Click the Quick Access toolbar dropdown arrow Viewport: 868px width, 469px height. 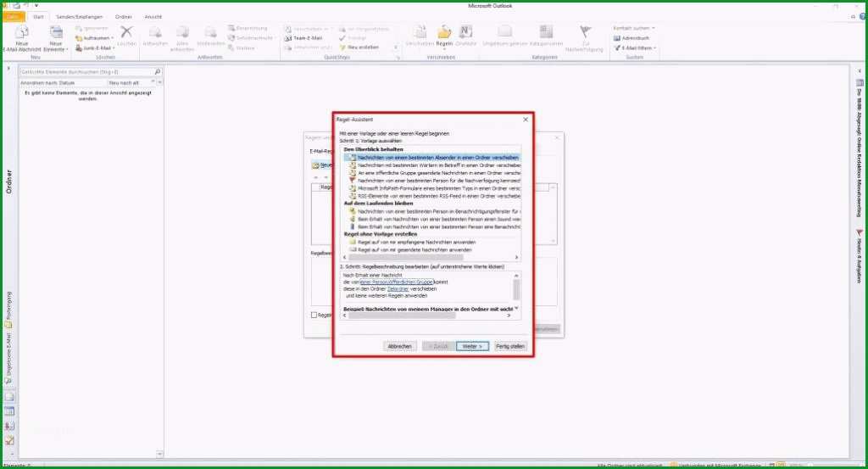coord(36,6)
